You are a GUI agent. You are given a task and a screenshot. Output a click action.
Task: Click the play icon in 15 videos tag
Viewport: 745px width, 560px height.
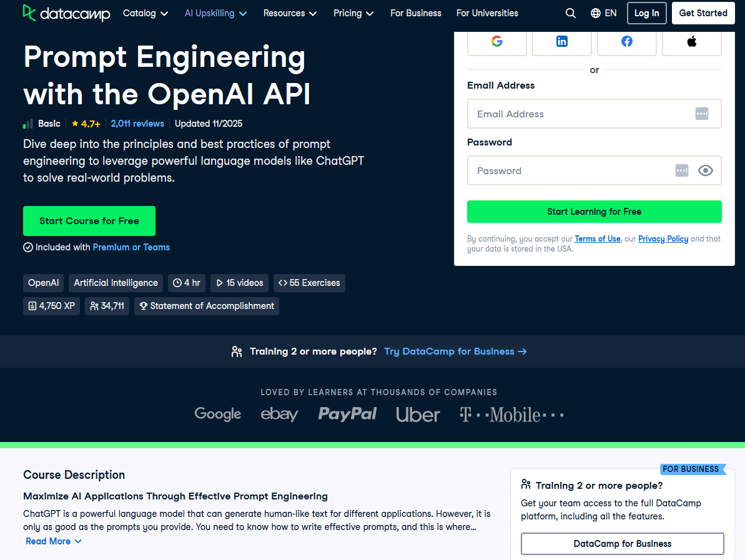point(220,283)
